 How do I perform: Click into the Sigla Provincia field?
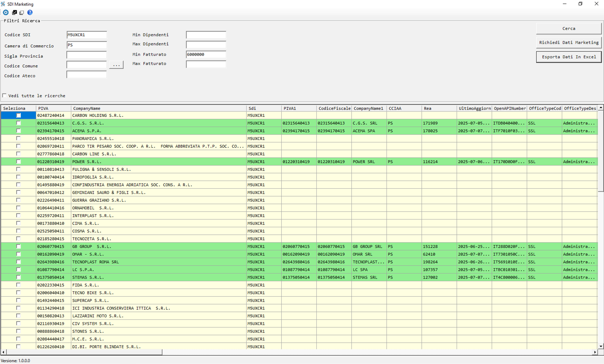[x=87, y=55]
